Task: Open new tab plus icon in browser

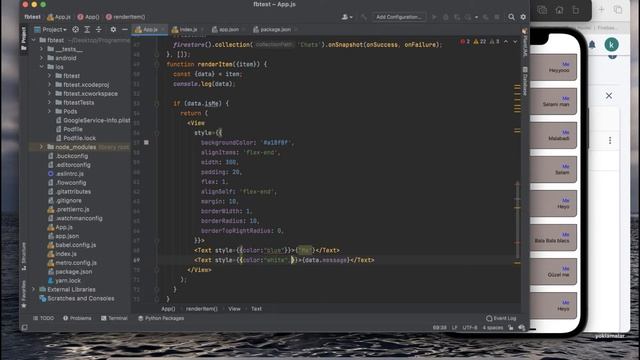Action: click(601, 9)
